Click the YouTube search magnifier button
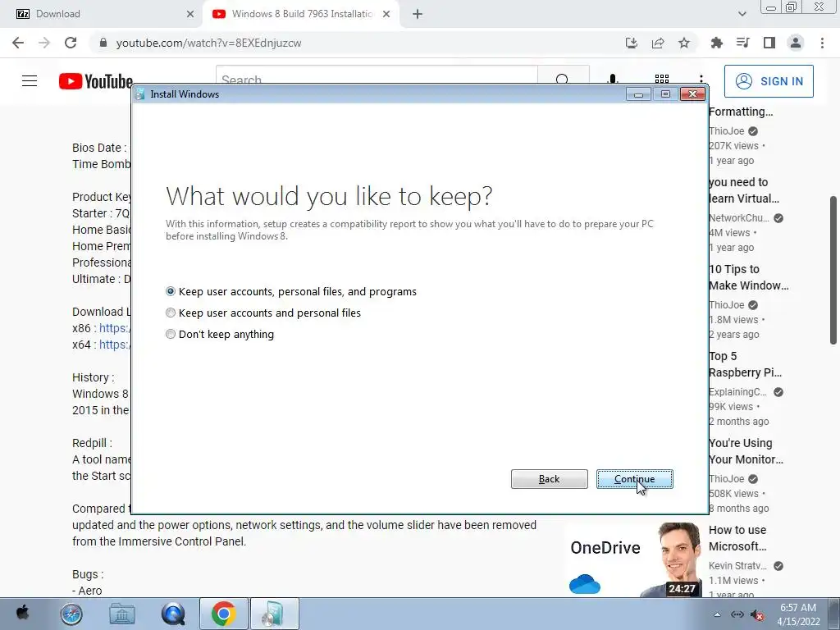 [563, 78]
